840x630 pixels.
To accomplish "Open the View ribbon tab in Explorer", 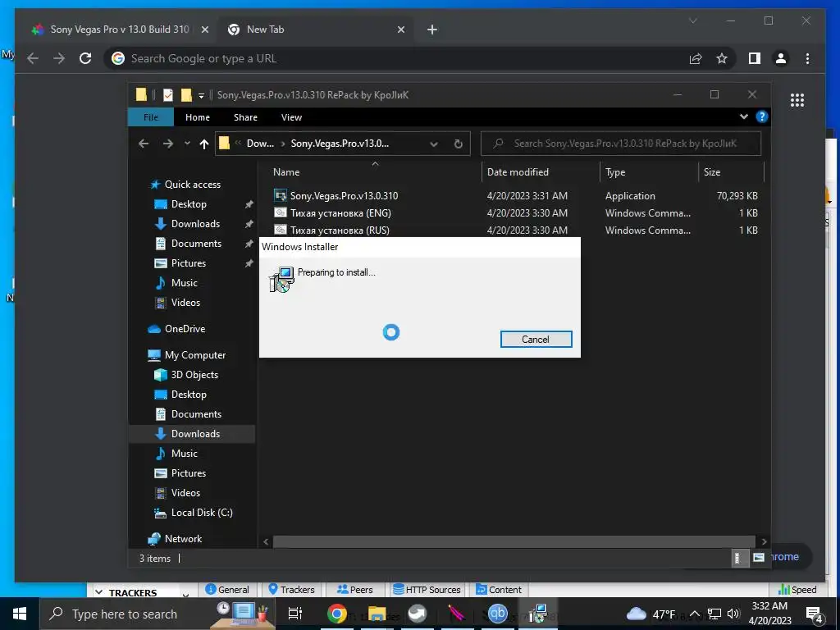I will [x=291, y=117].
